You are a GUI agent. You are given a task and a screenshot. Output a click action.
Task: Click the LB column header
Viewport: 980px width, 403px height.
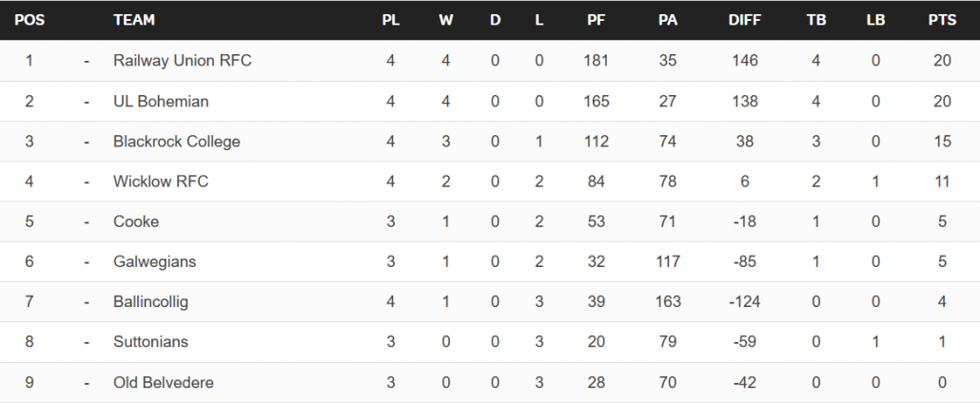[x=875, y=20]
